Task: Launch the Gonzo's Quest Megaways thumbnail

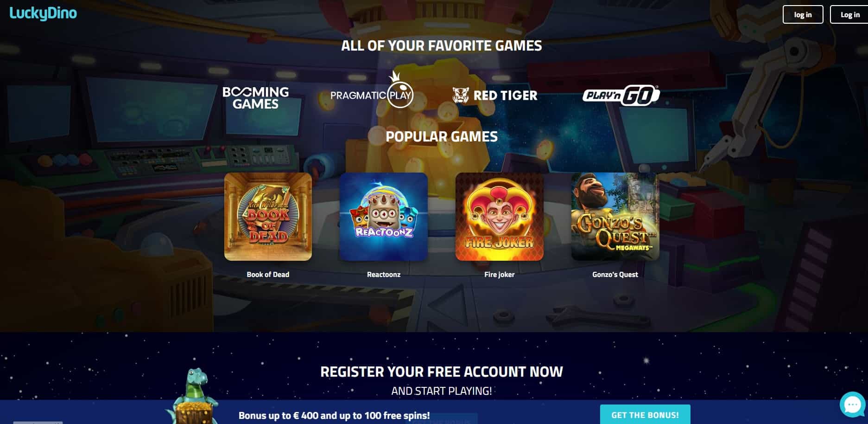Action: (615, 217)
